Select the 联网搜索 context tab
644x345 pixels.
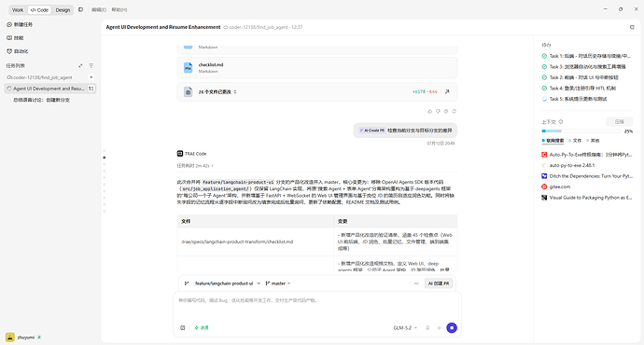(x=553, y=141)
